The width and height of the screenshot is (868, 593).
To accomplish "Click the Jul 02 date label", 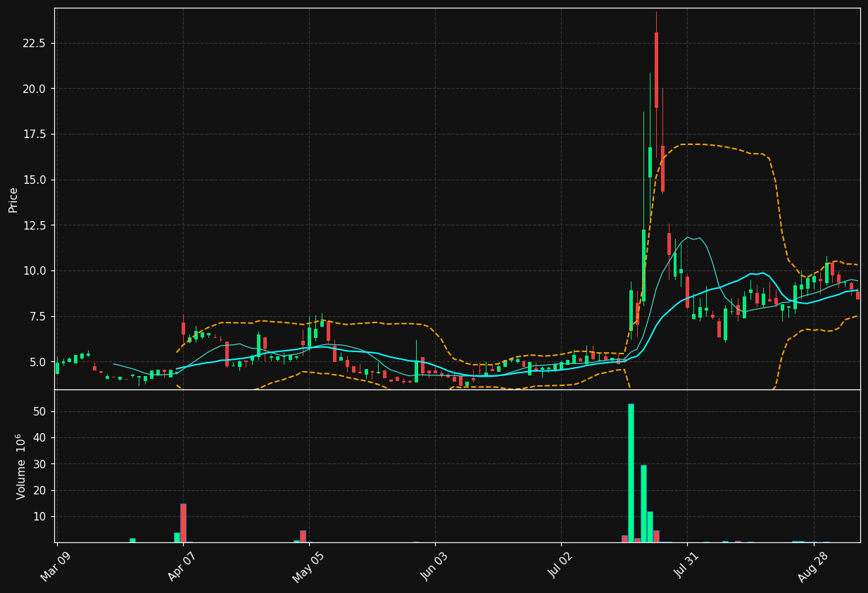I will click(x=560, y=566).
